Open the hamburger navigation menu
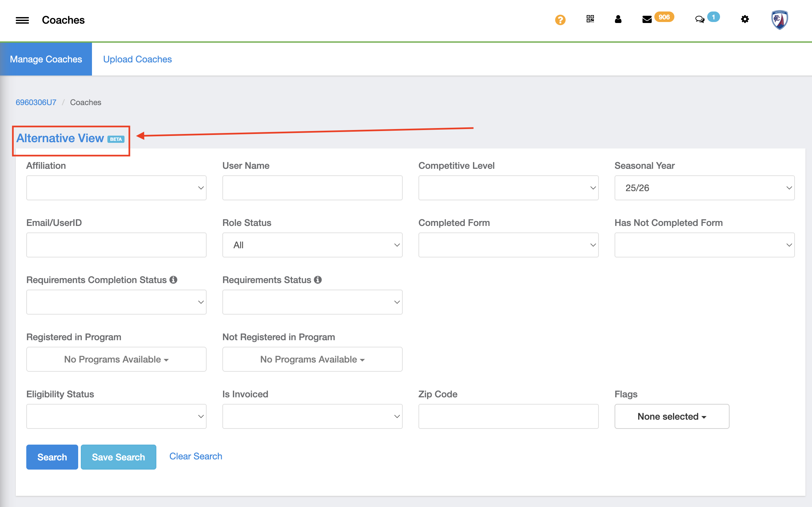 (22, 20)
